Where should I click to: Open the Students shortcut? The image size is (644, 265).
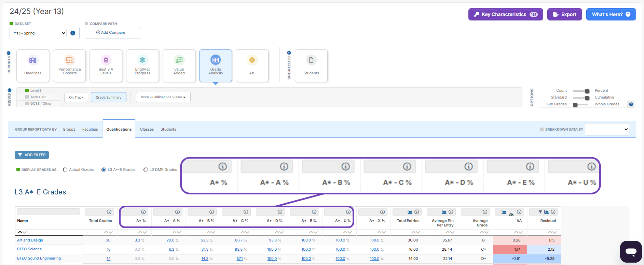click(x=311, y=66)
